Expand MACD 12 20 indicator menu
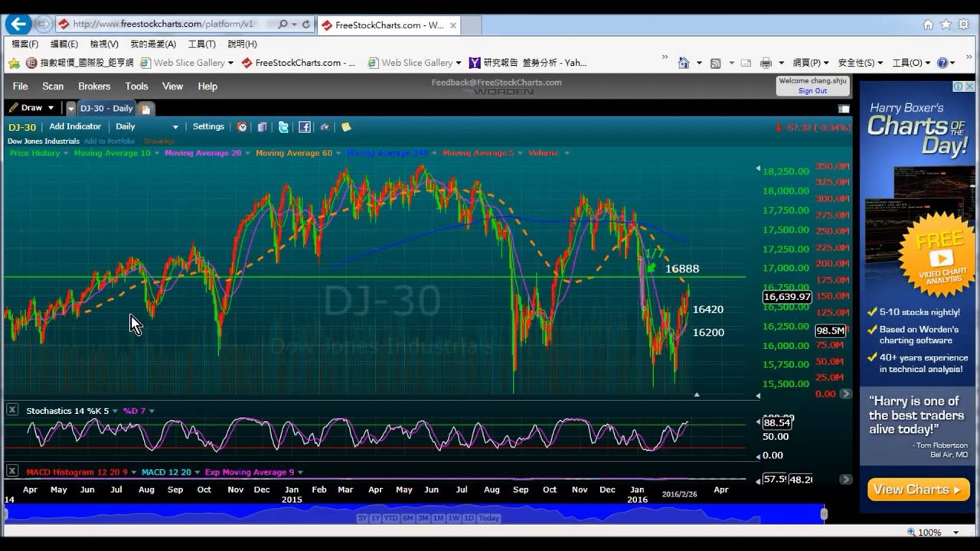Image resolution: width=980 pixels, height=551 pixels. 198,472
